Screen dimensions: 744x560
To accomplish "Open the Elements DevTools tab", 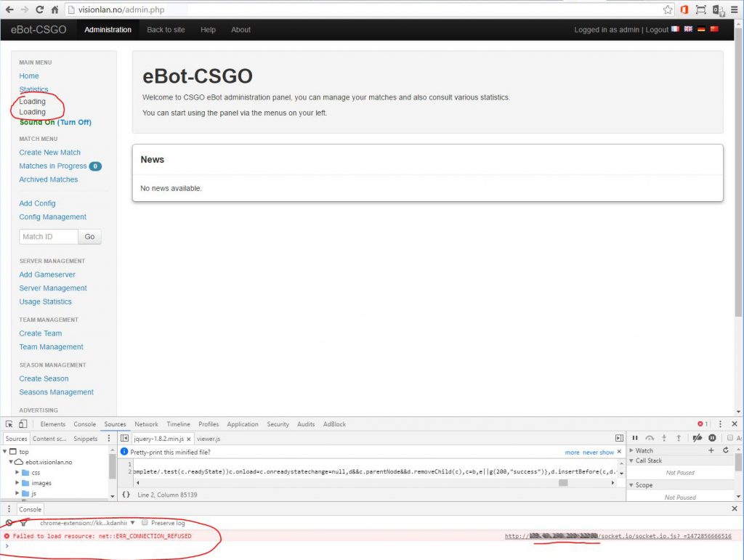I will click(52, 424).
